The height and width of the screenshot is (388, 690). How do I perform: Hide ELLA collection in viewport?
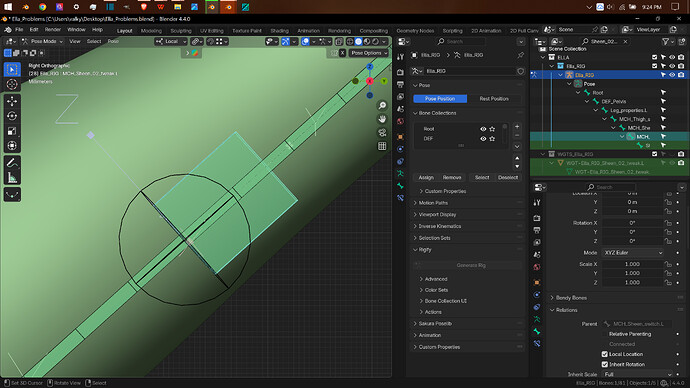pyautogui.click(x=672, y=58)
